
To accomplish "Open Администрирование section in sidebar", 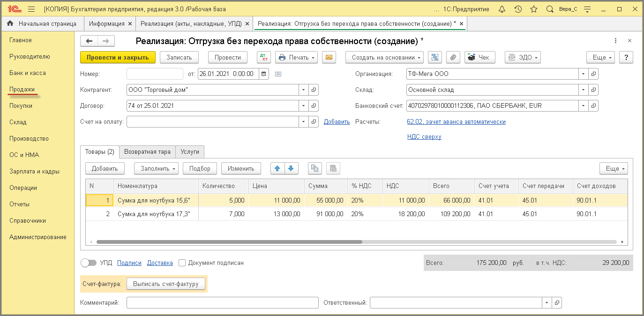I will click(x=38, y=237).
